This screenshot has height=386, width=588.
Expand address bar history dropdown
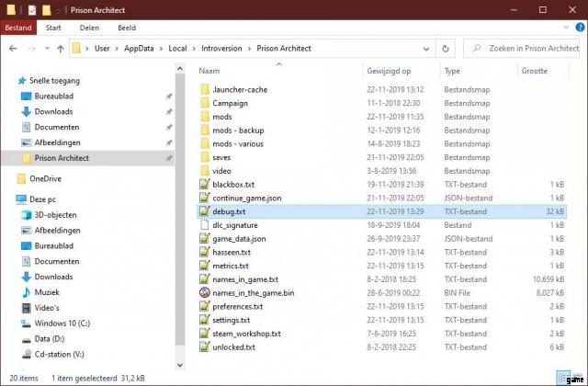pos(426,49)
